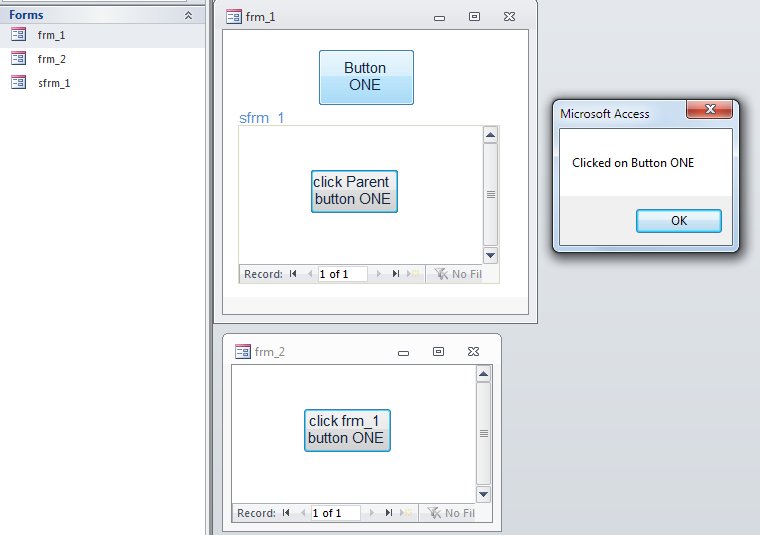Viewport: 760px width, 535px height.
Task: Click the No Filter indicator in frm_2
Action: point(451,513)
